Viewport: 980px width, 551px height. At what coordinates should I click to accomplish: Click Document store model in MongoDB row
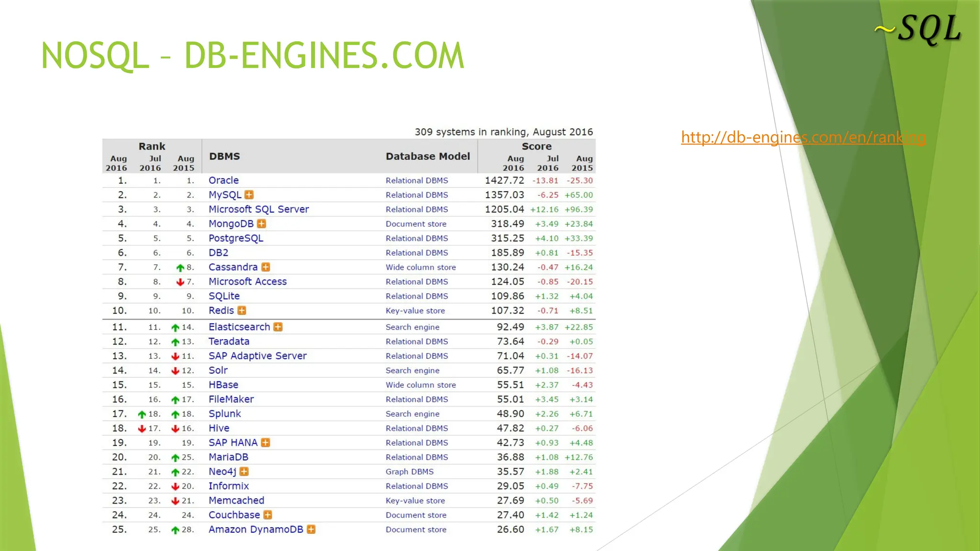click(416, 224)
